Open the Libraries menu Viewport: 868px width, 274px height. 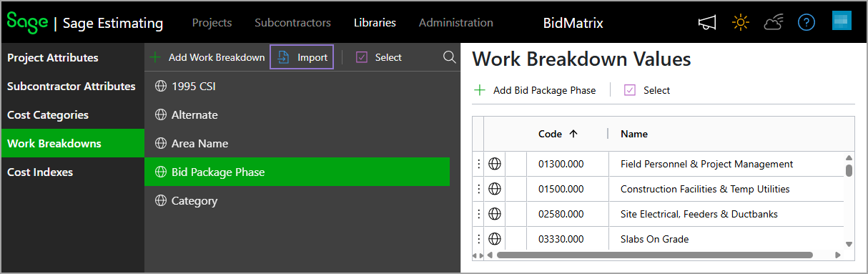pos(375,23)
